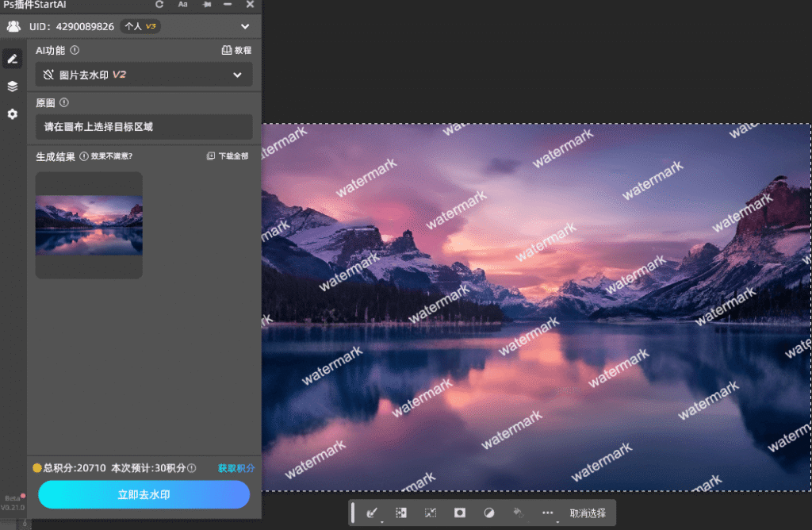Select the generated result thumbnail
The height and width of the screenshot is (530, 812).
pyautogui.click(x=89, y=225)
